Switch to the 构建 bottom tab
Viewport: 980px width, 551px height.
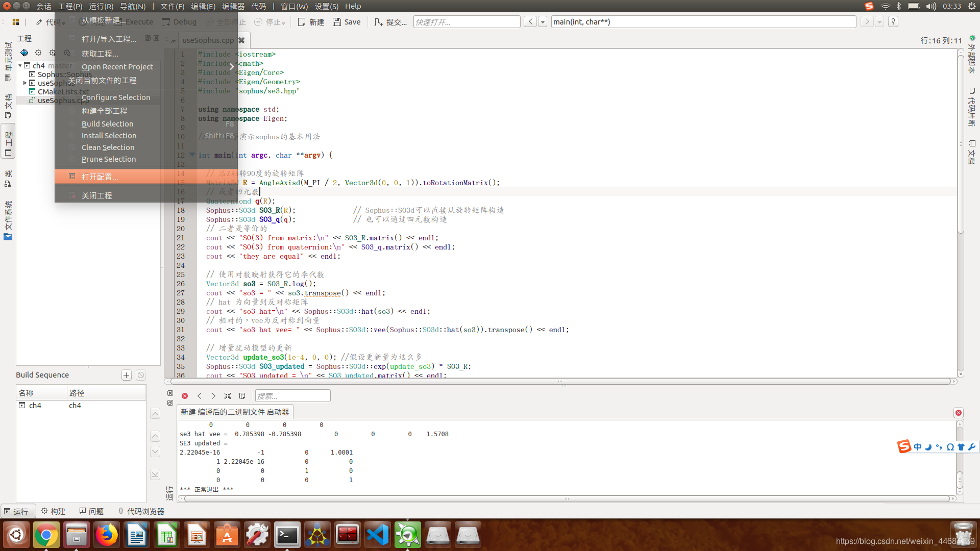[x=53, y=511]
